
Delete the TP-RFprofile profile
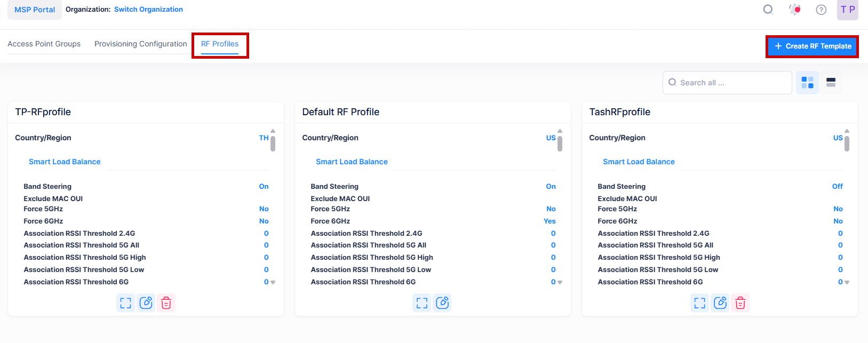coord(166,303)
